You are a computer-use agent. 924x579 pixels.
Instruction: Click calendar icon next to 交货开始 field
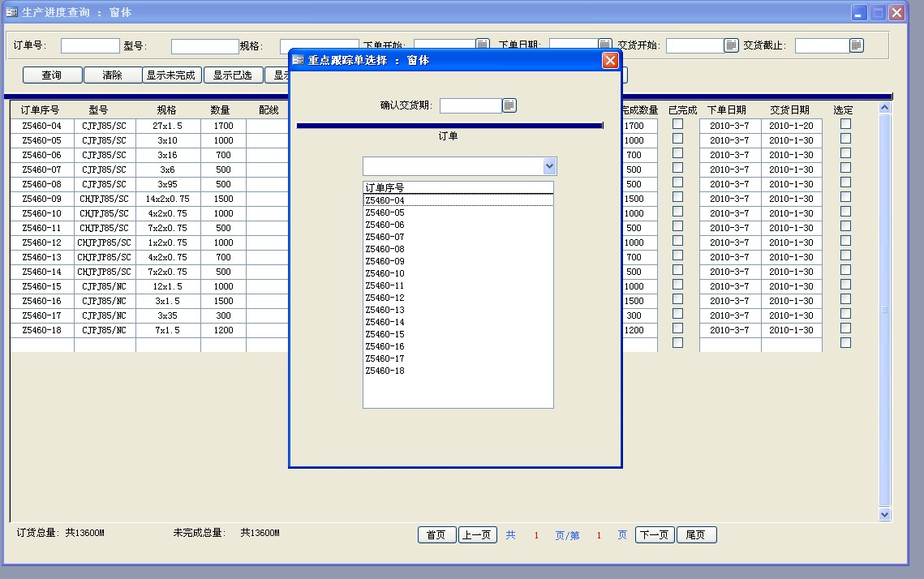point(731,45)
